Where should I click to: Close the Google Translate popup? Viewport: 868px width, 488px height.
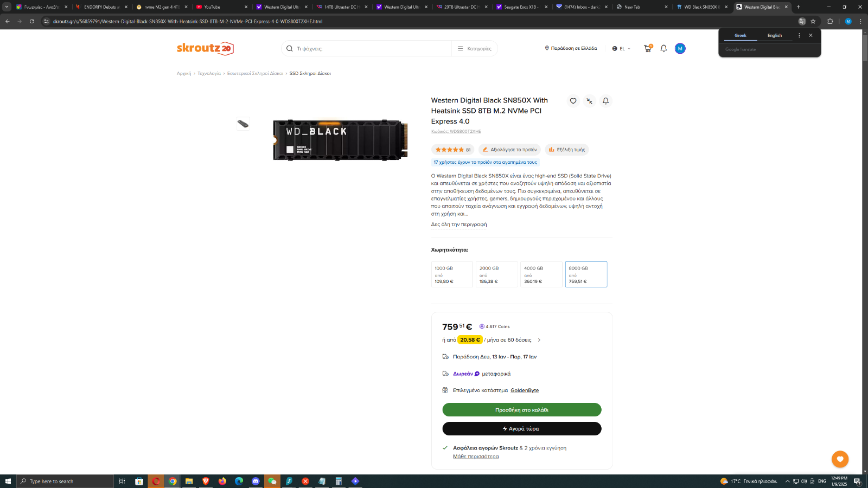[x=810, y=35]
